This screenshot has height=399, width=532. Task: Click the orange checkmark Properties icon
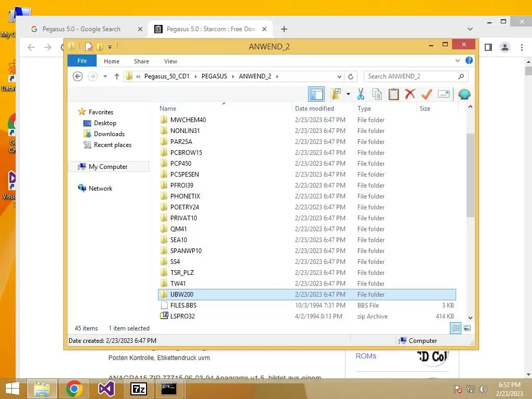(427, 94)
